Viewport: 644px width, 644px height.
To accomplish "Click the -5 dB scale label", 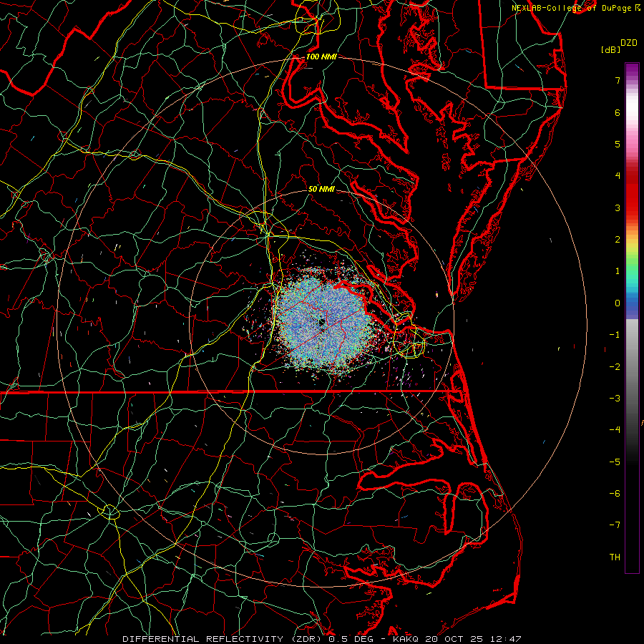I will (615, 462).
